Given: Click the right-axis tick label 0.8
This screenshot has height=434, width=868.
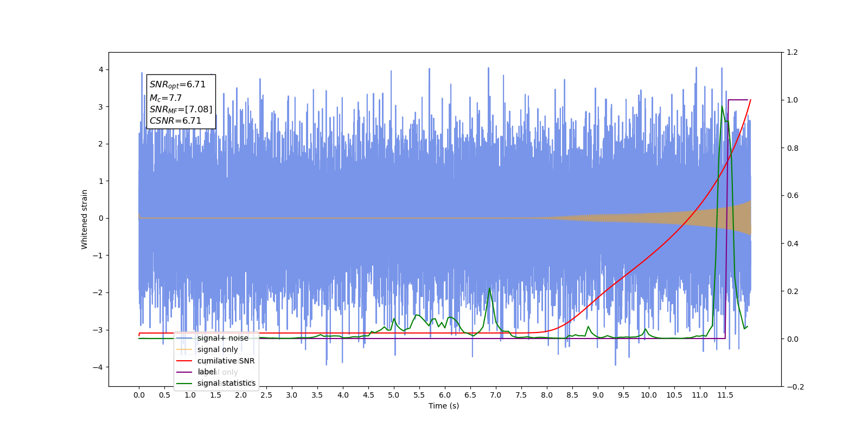Looking at the screenshot, I should (793, 148).
